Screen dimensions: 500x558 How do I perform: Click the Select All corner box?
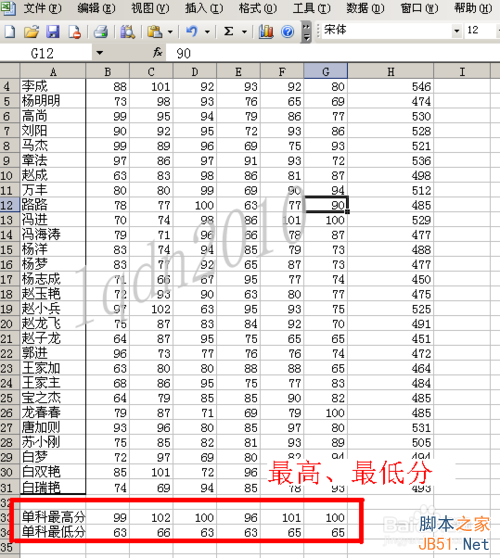point(10,72)
